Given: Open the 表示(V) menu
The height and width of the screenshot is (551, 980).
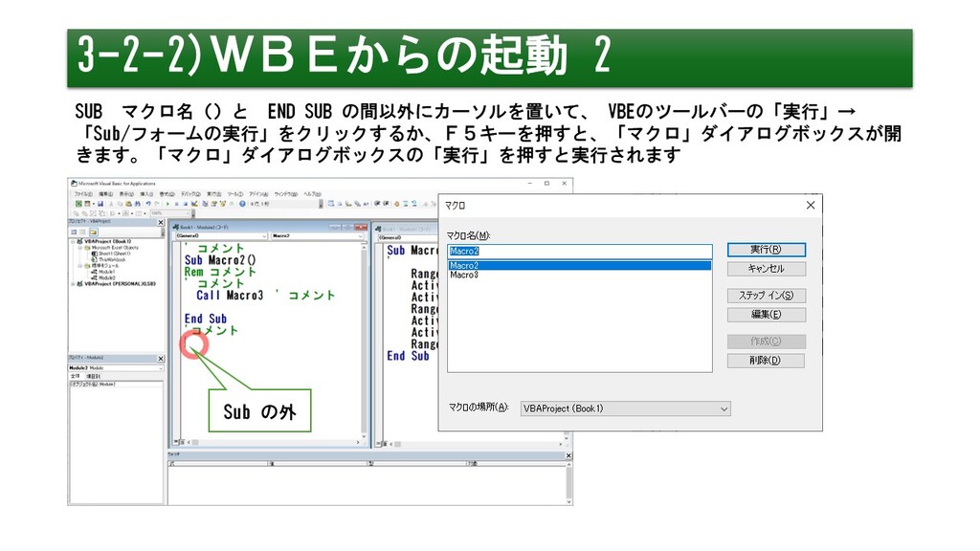Looking at the screenshot, I should [127, 194].
